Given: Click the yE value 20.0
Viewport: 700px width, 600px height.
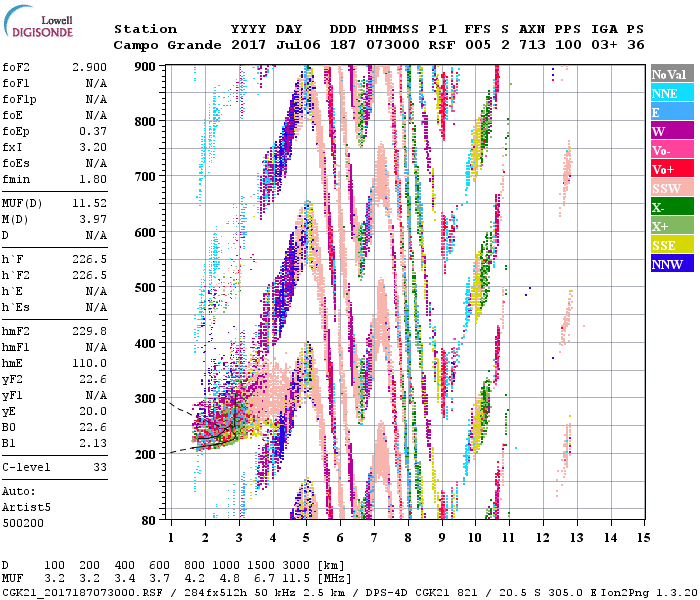Looking at the screenshot, I should coord(93,411).
